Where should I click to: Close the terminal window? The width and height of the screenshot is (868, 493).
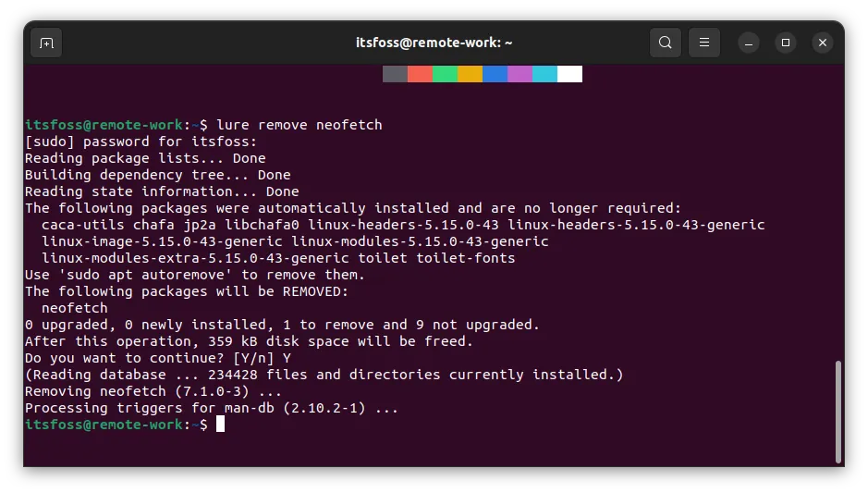click(822, 43)
